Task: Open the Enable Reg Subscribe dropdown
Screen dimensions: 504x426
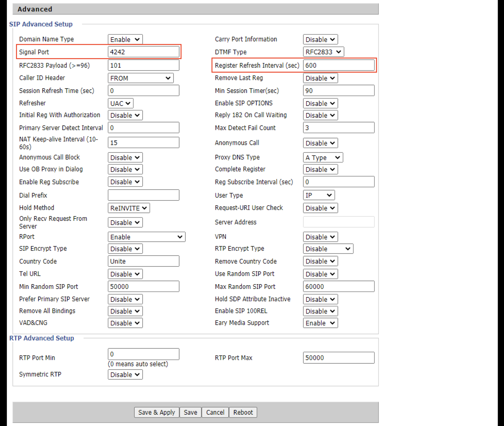Action: click(x=125, y=182)
